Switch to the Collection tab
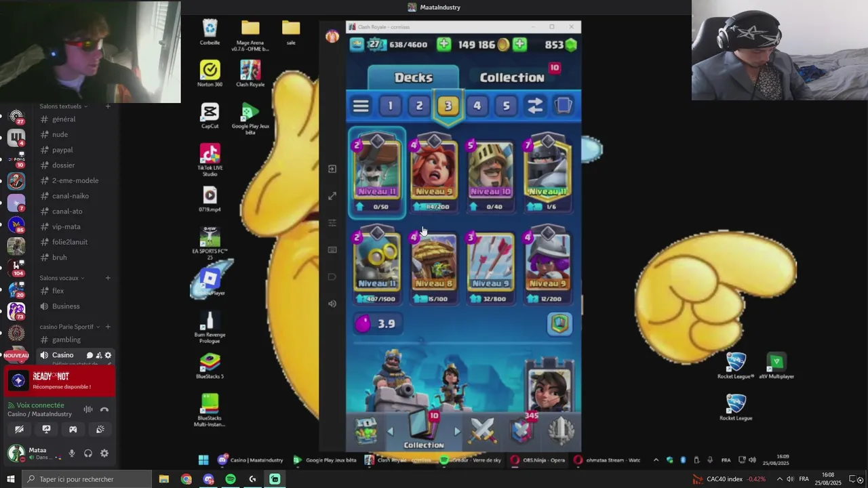868x488 pixels. click(x=512, y=77)
